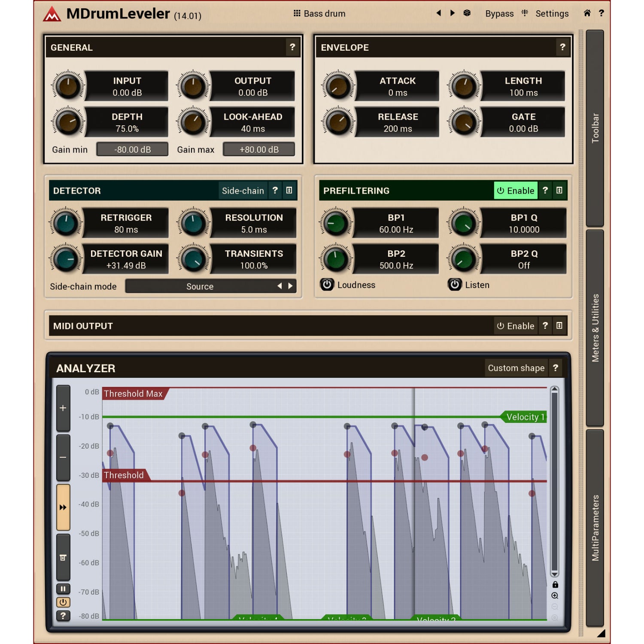Expand the MultiParameters side panel
The height and width of the screenshot is (644, 644).
click(x=595, y=528)
